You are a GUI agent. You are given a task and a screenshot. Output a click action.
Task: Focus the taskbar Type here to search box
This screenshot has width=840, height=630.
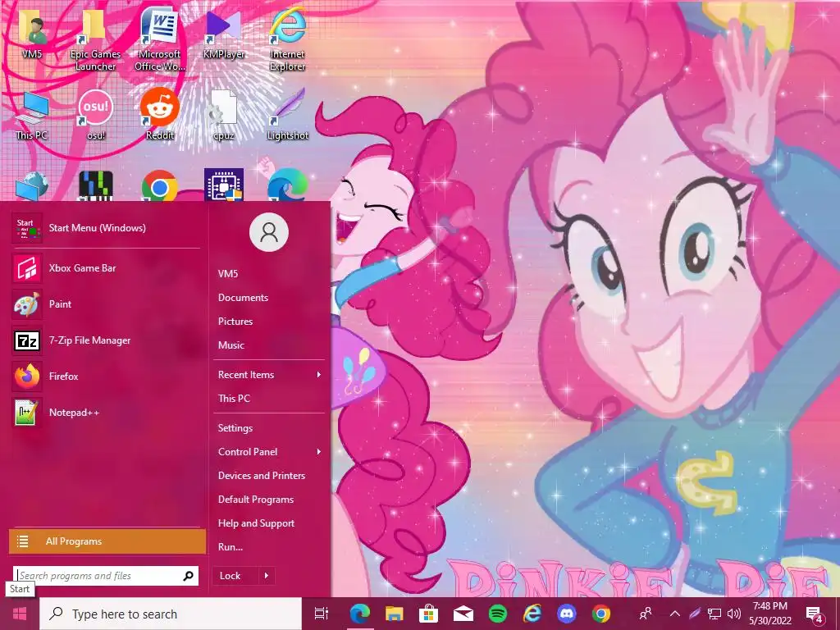pyautogui.click(x=171, y=614)
